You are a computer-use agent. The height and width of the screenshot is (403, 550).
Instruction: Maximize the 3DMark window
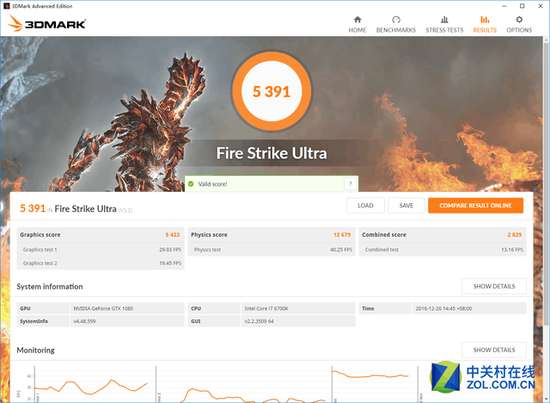pyautogui.click(x=522, y=6)
